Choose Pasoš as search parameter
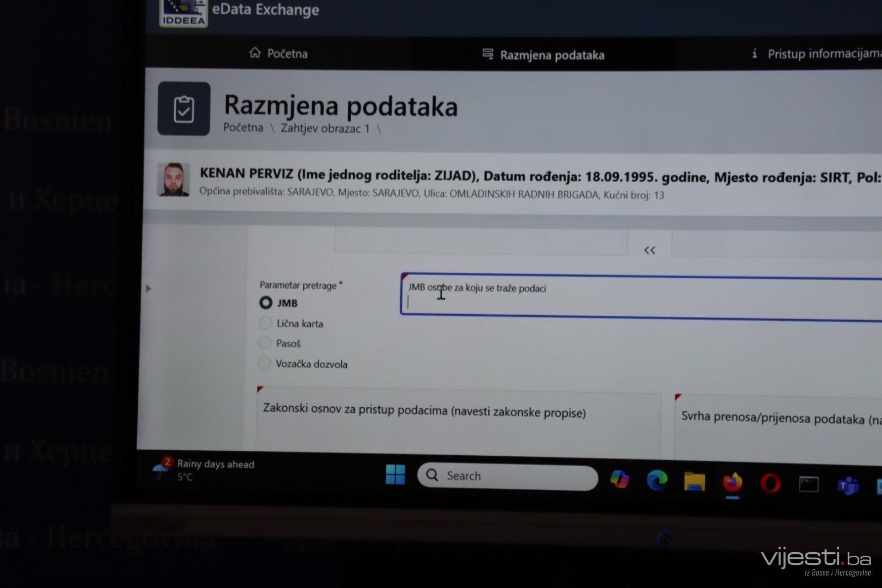The width and height of the screenshot is (882, 588). (265, 343)
